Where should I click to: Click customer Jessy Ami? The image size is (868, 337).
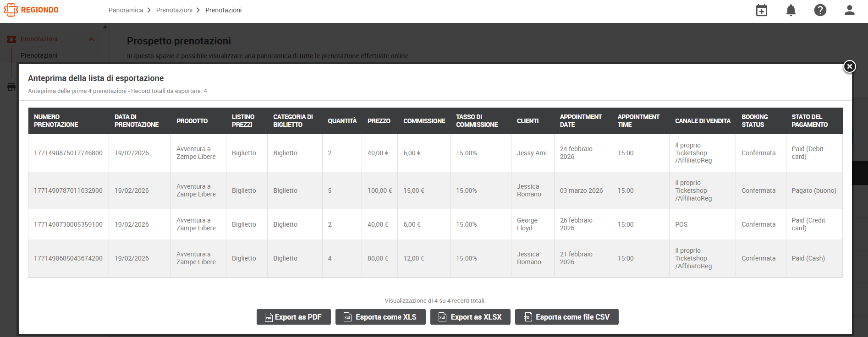(x=532, y=153)
